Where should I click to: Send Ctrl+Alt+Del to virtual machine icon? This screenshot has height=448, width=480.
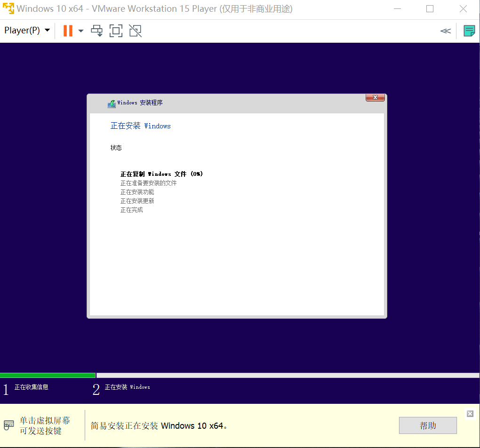[x=97, y=31]
